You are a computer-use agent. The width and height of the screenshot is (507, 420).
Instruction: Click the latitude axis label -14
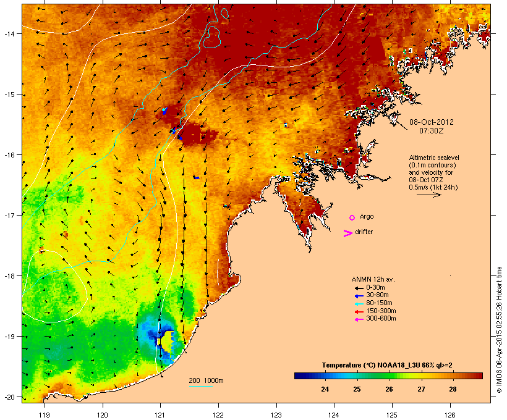pyautogui.click(x=9, y=33)
